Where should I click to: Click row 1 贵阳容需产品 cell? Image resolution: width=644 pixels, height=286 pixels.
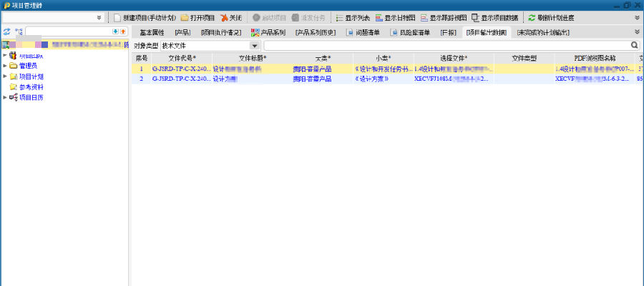tap(323, 69)
